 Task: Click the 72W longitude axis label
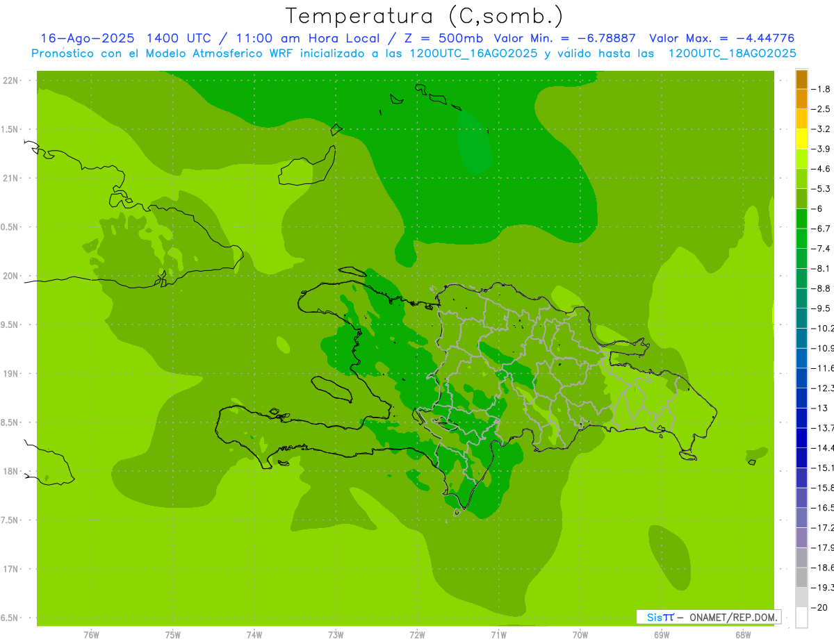417,635
